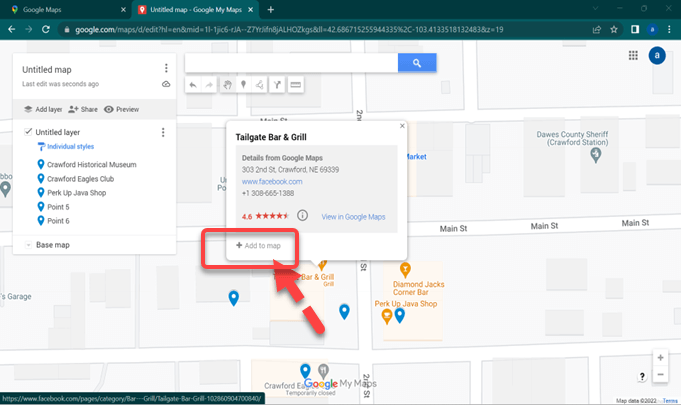Image resolution: width=681 pixels, height=405 pixels.
Task: Open the Google account avatar on map
Action: (657, 56)
